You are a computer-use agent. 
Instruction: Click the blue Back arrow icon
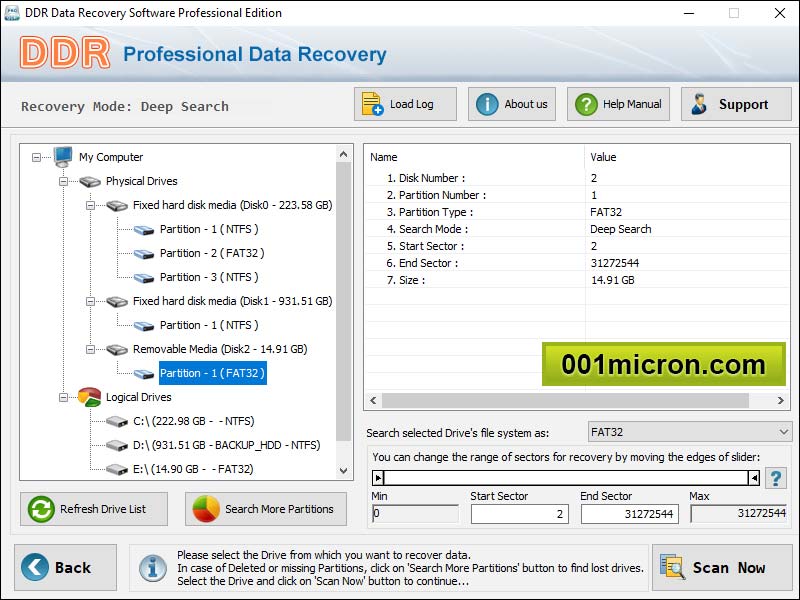35,567
